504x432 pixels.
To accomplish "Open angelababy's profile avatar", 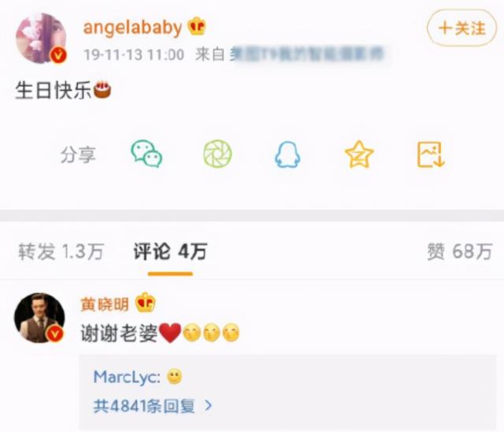I will click(41, 38).
